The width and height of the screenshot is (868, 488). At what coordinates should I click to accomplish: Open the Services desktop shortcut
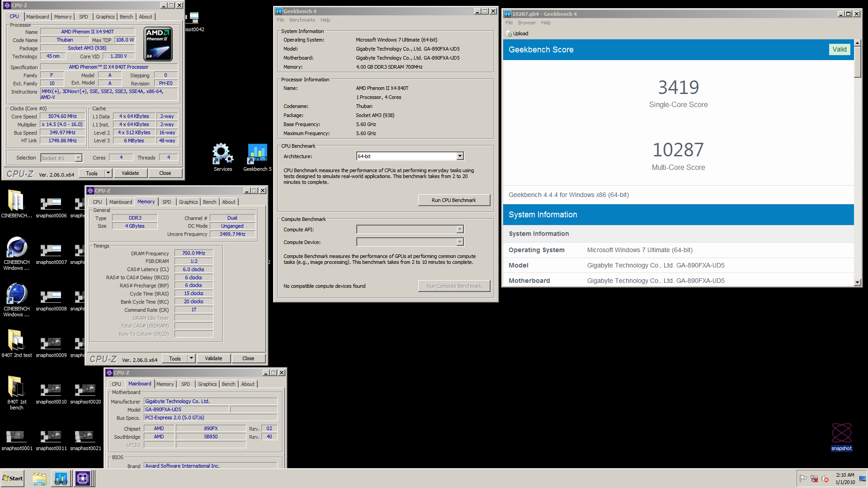coord(223,157)
